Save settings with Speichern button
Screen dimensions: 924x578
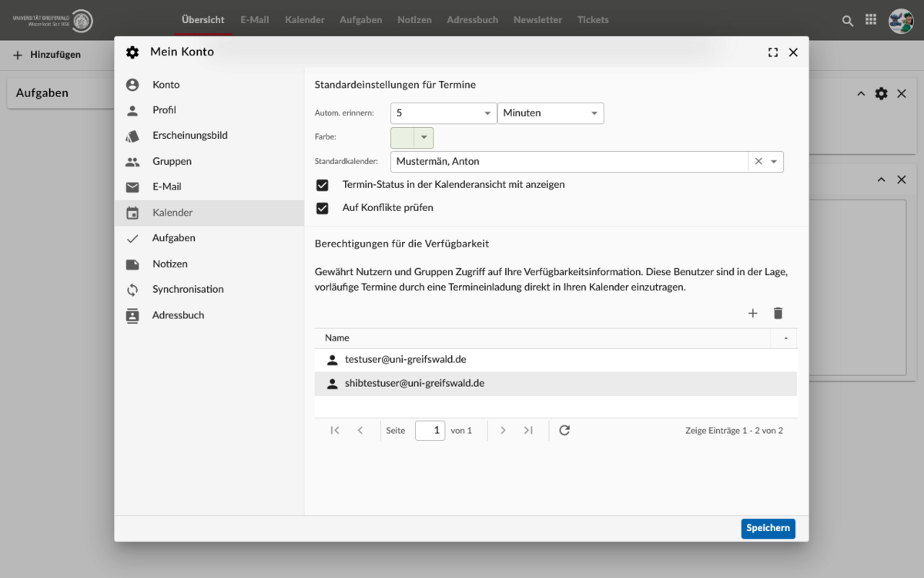click(768, 528)
